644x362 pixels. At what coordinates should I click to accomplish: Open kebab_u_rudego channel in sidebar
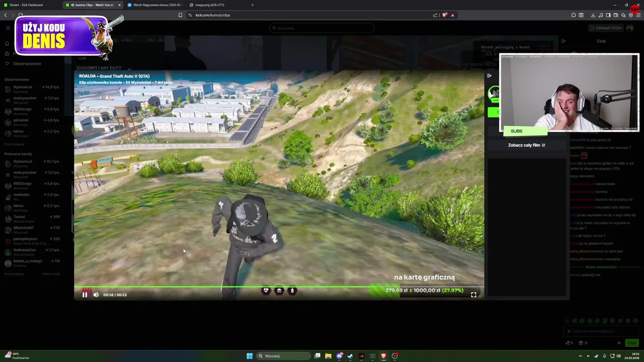[x=33, y=263]
